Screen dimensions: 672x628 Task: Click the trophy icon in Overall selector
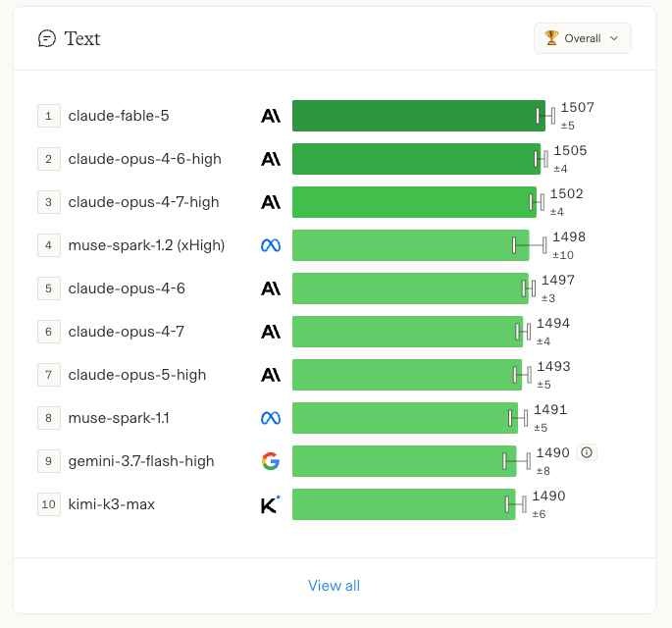pos(551,37)
